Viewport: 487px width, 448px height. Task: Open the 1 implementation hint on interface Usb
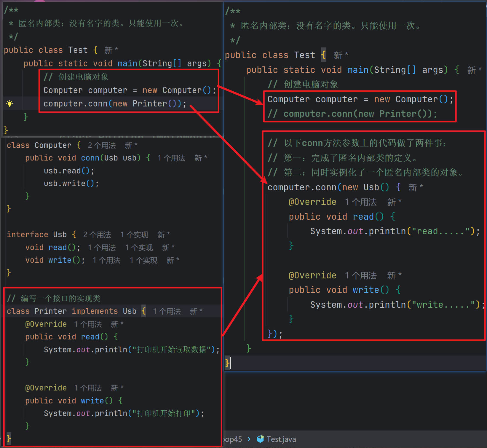[134, 235]
